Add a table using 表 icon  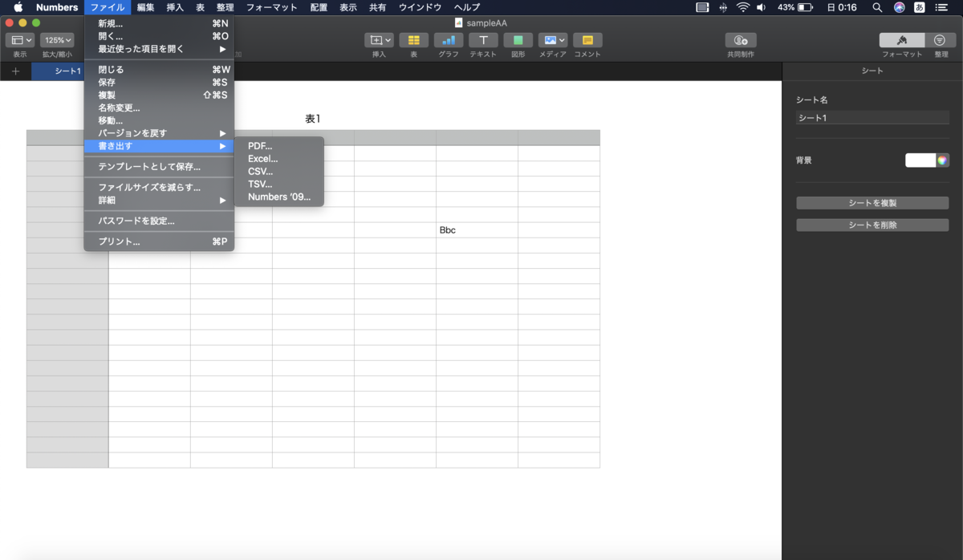413,40
